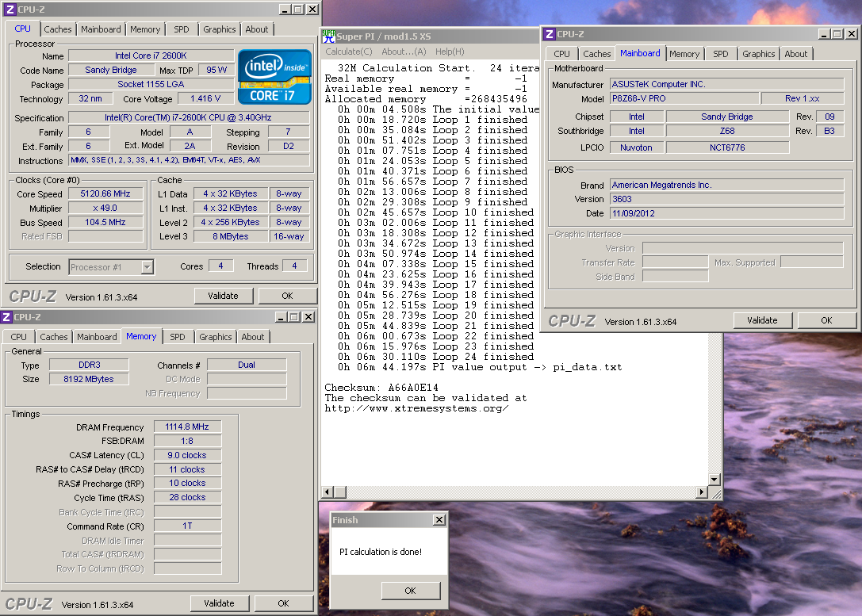Click the CPU-Z title icon in Memory window

click(6, 317)
